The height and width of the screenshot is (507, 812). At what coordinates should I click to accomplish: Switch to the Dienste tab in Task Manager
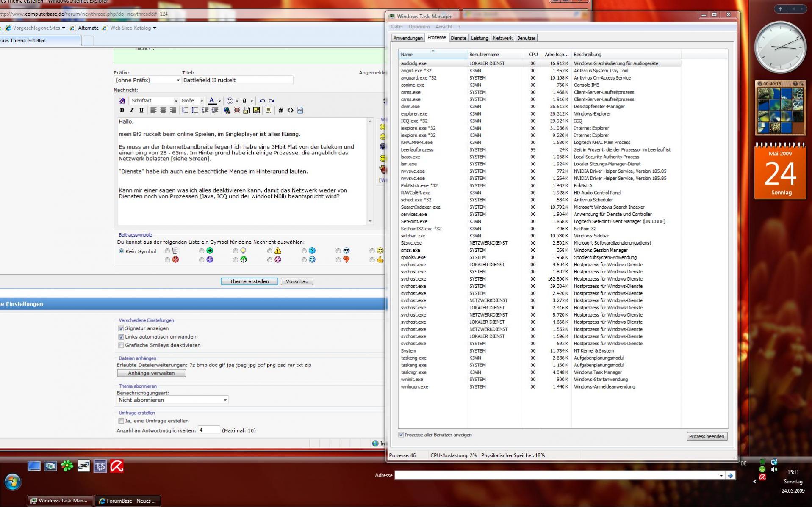point(458,38)
